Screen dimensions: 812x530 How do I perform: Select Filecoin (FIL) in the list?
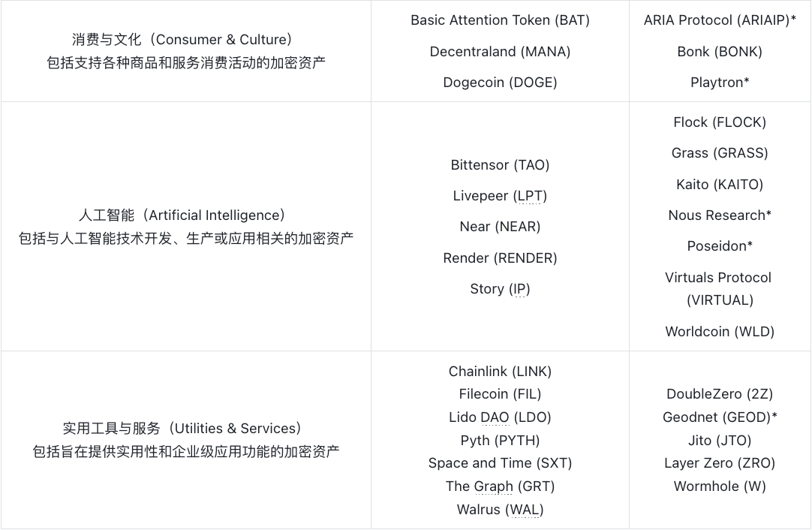500,394
